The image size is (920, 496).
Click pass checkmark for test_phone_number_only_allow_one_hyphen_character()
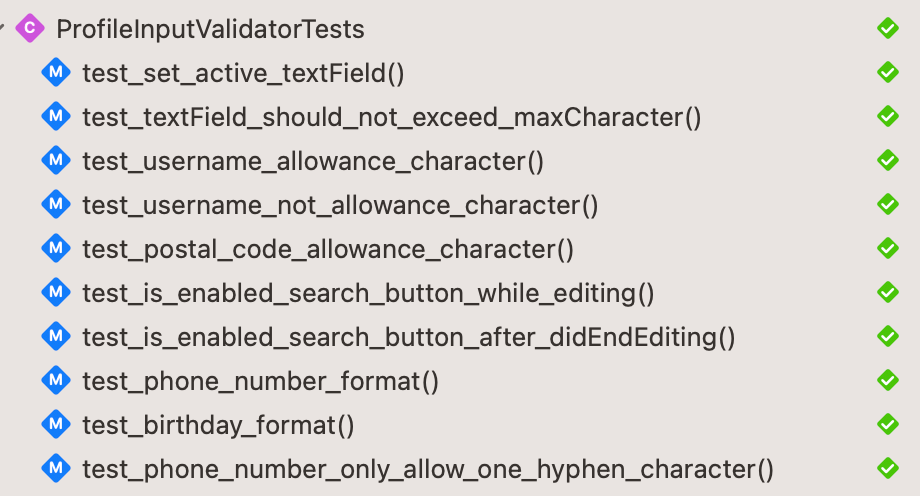(887, 467)
